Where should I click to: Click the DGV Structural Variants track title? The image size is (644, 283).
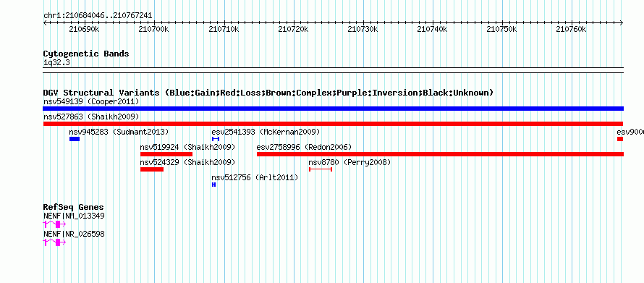[268, 93]
